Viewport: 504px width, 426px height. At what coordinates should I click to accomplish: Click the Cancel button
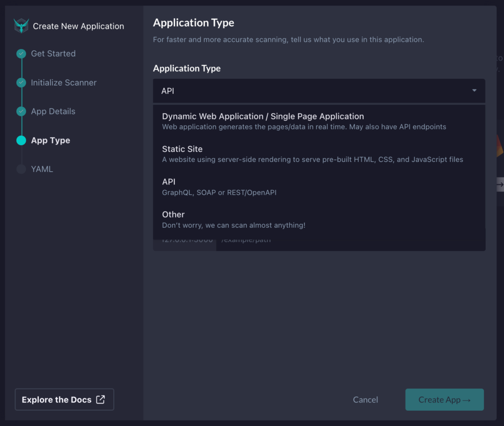(x=365, y=399)
